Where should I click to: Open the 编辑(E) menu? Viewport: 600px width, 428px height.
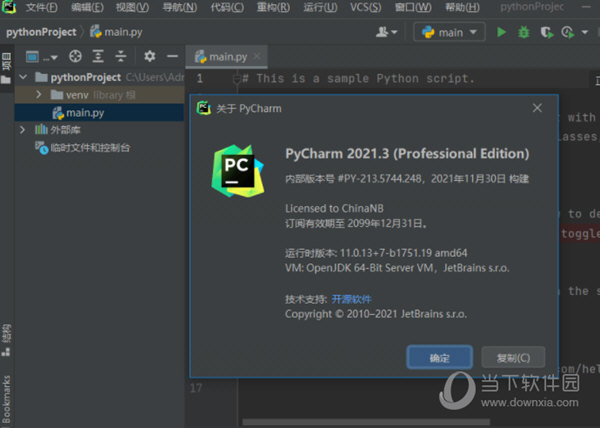pyautogui.click(x=87, y=7)
